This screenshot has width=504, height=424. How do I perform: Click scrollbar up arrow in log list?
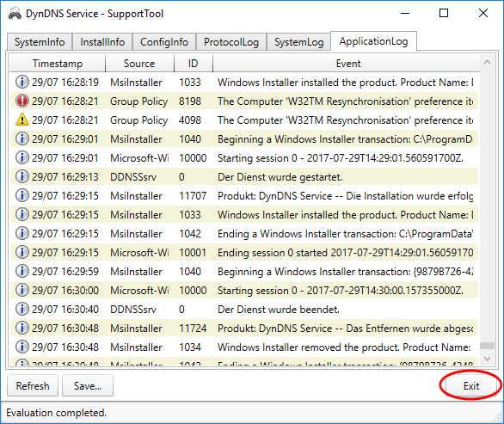point(487,62)
